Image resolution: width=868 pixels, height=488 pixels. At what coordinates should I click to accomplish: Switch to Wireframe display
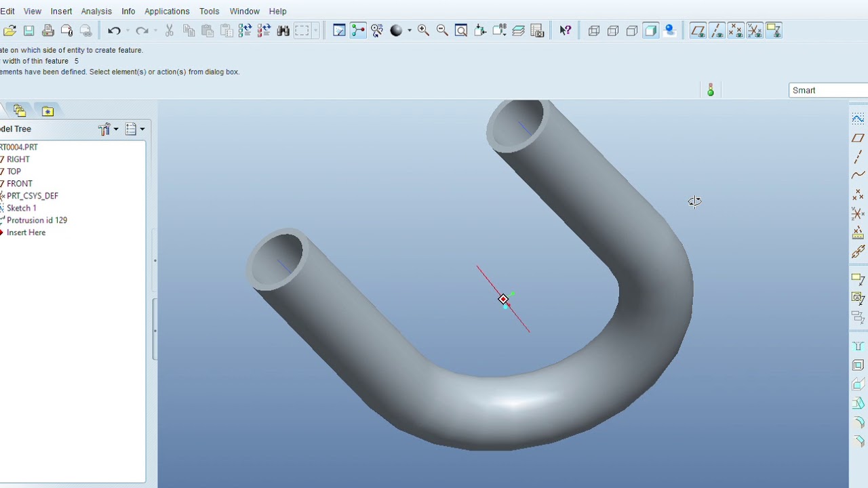coord(594,30)
